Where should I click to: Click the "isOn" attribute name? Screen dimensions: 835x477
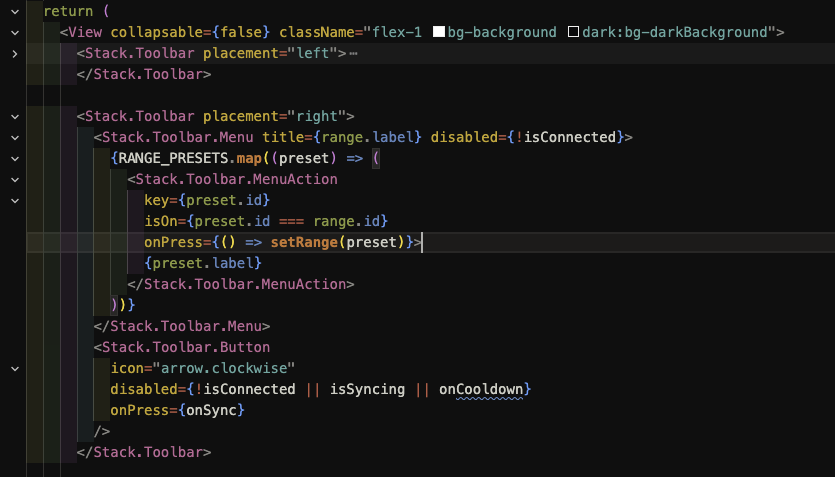161,221
